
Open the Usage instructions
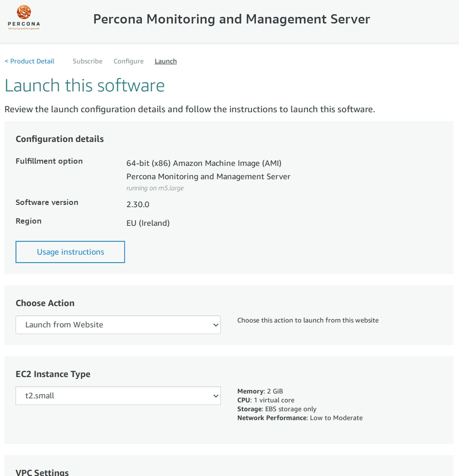(70, 252)
